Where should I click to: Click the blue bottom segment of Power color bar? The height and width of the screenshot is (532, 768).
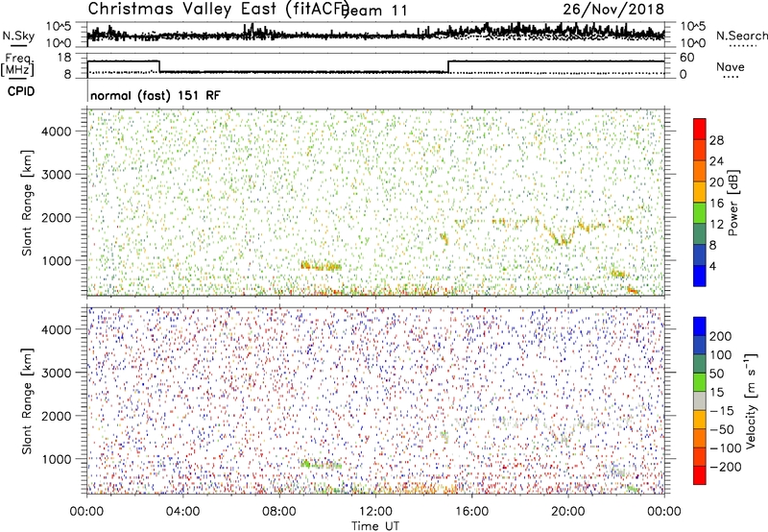point(700,276)
